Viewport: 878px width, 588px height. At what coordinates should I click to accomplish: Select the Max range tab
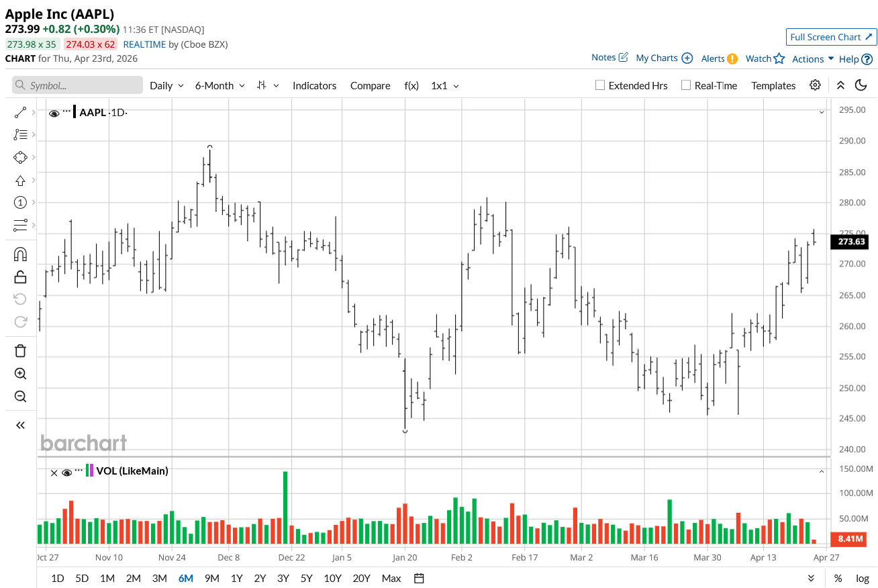click(x=391, y=578)
